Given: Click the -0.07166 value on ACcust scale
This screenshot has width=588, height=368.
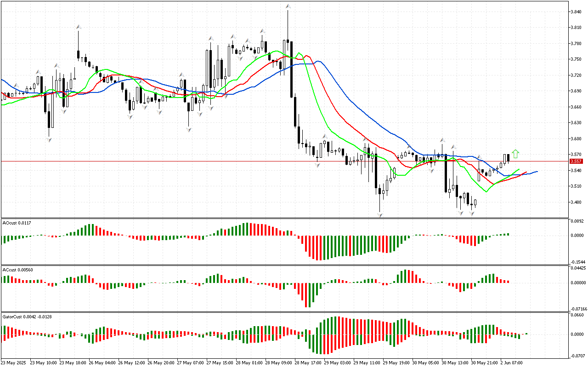Looking at the screenshot, I should pyautogui.click(x=578, y=309).
